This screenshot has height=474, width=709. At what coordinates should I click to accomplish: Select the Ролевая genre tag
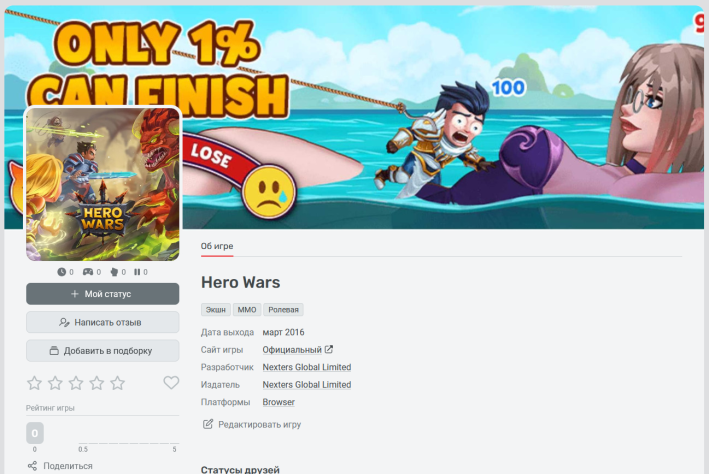[x=284, y=310]
